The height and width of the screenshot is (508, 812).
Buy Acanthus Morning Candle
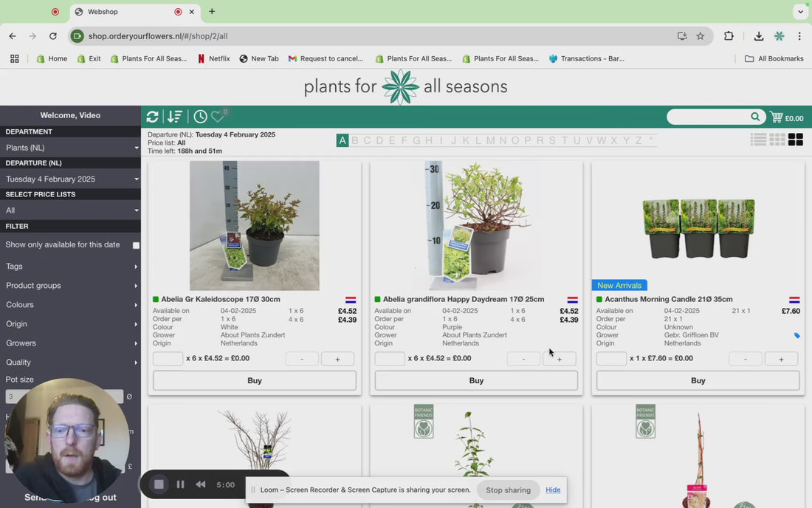tap(698, 380)
